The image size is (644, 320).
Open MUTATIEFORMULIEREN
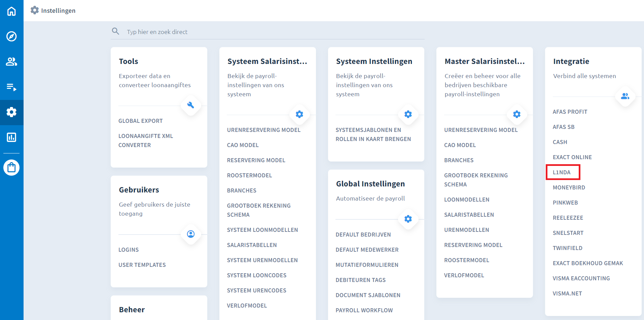[367, 265]
